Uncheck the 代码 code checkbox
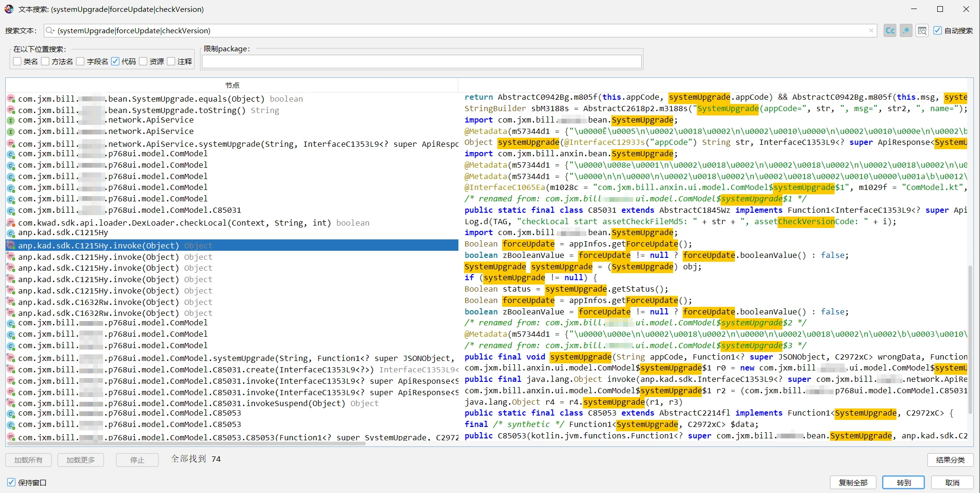980x493 pixels. (x=115, y=61)
